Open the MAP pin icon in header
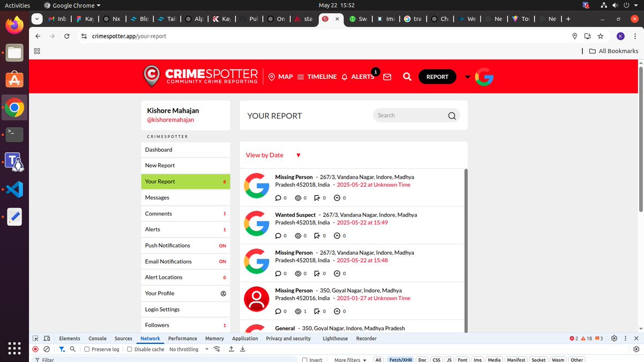Image resolution: width=644 pixels, height=362 pixels. click(x=272, y=77)
